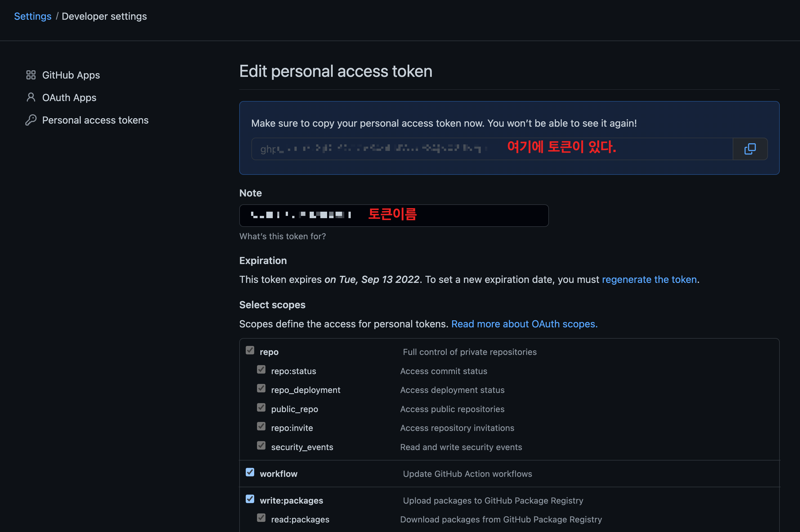Go to Personal access tokens page
800x532 pixels.
(x=95, y=120)
